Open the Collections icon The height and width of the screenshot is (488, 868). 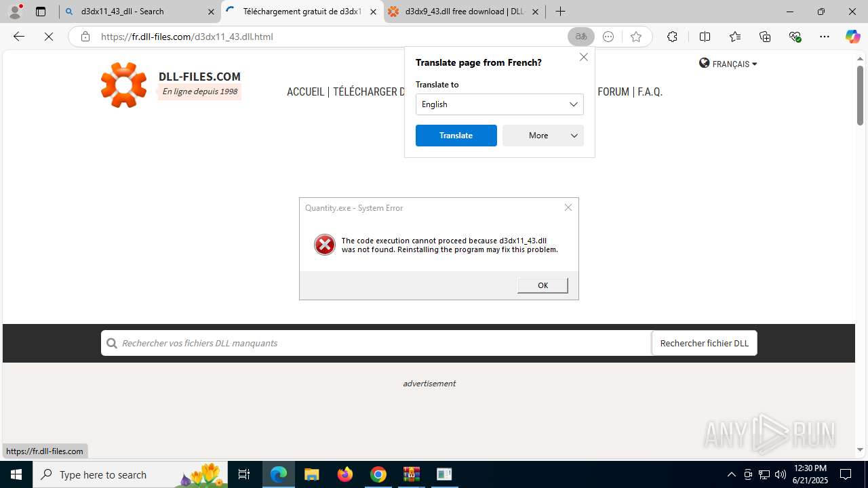(765, 37)
